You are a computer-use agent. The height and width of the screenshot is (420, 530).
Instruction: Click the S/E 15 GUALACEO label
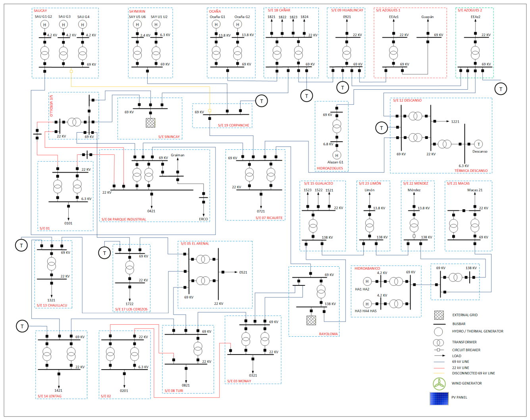[318, 183]
